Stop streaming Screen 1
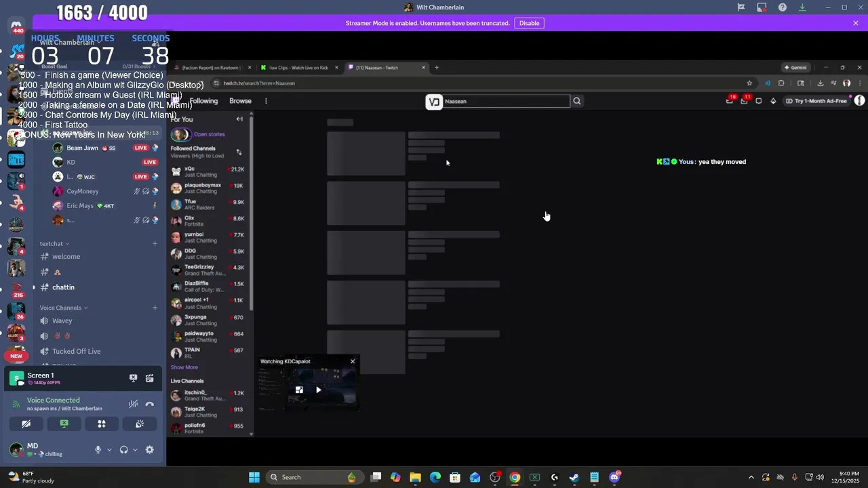This screenshot has height=488, width=868. point(133,378)
